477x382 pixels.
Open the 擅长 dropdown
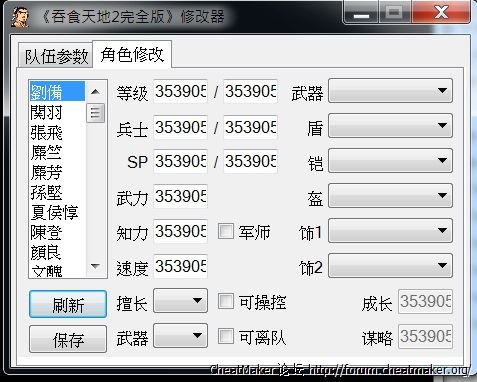(180, 301)
